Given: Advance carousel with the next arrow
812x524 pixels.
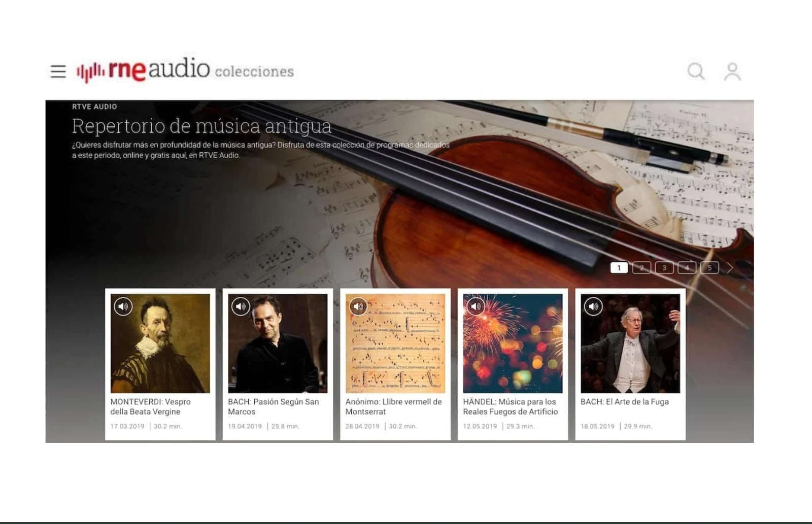Looking at the screenshot, I should (x=730, y=268).
